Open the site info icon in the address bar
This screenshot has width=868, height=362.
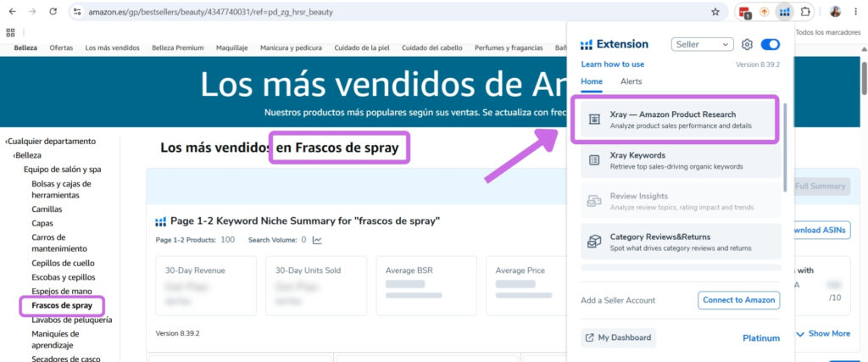pyautogui.click(x=77, y=12)
